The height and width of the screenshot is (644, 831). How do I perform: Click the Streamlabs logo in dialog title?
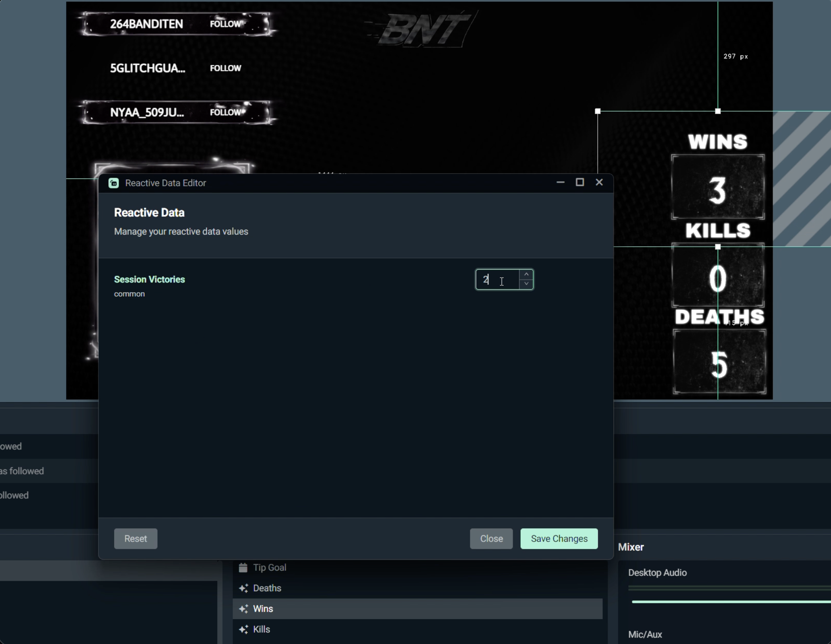point(114,183)
